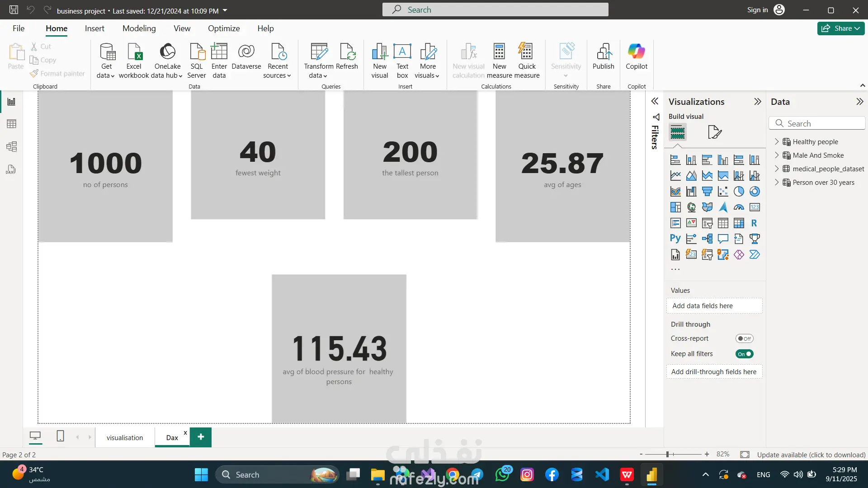This screenshot has width=868, height=488.
Task: Expand the medical_people_dataset table
Action: coord(777,169)
